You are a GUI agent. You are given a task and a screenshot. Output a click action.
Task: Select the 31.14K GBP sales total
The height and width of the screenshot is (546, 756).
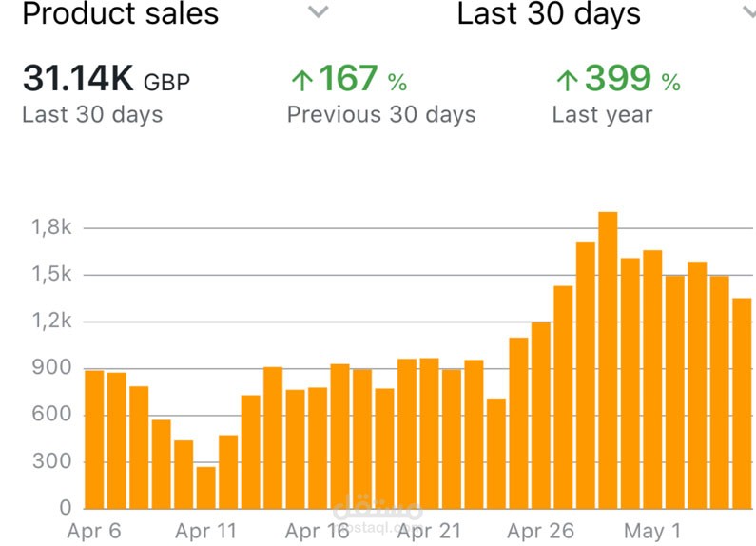pyautogui.click(x=107, y=79)
